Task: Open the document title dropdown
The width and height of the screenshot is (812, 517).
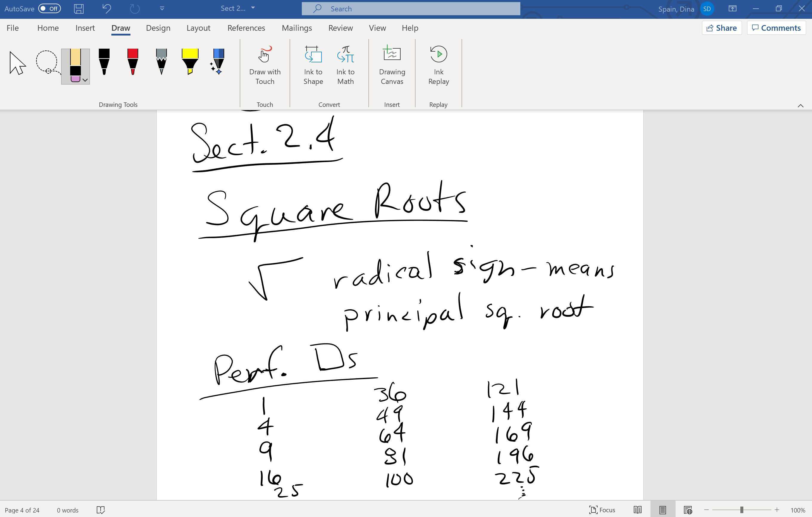Action: point(253,8)
